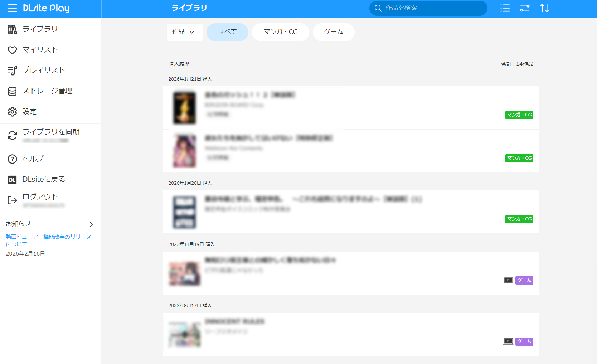Click the 2026年1月20日 購入 date label
Screen dimensions: 597x364
coord(190,183)
